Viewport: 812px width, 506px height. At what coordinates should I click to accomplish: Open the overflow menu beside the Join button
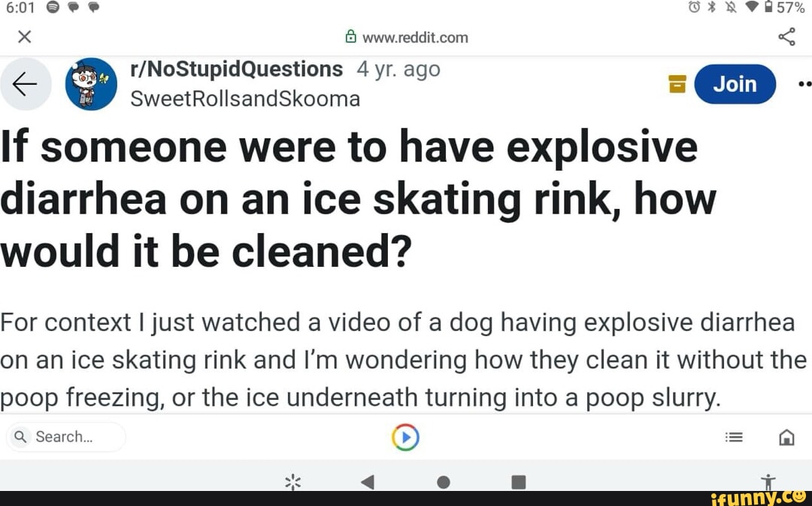[x=803, y=84]
